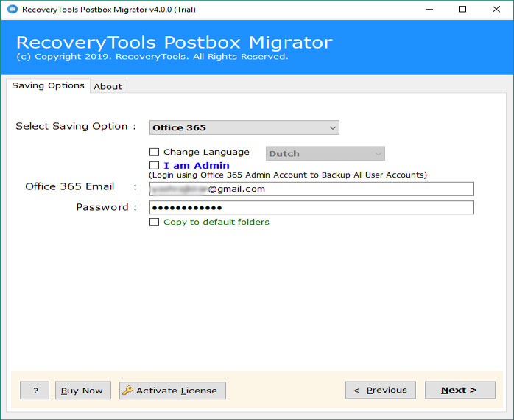The width and height of the screenshot is (514, 420).
Task: Click the key icon on Activate License
Action: [127, 391]
